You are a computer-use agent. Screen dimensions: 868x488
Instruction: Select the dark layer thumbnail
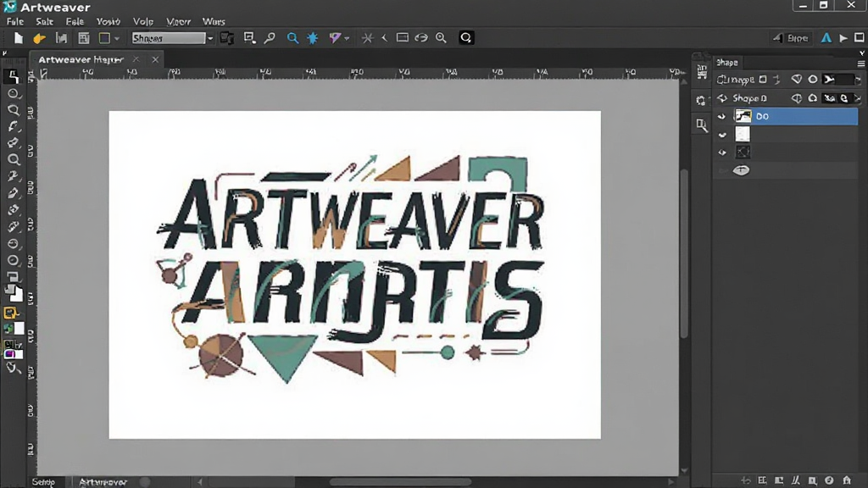[x=743, y=152]
